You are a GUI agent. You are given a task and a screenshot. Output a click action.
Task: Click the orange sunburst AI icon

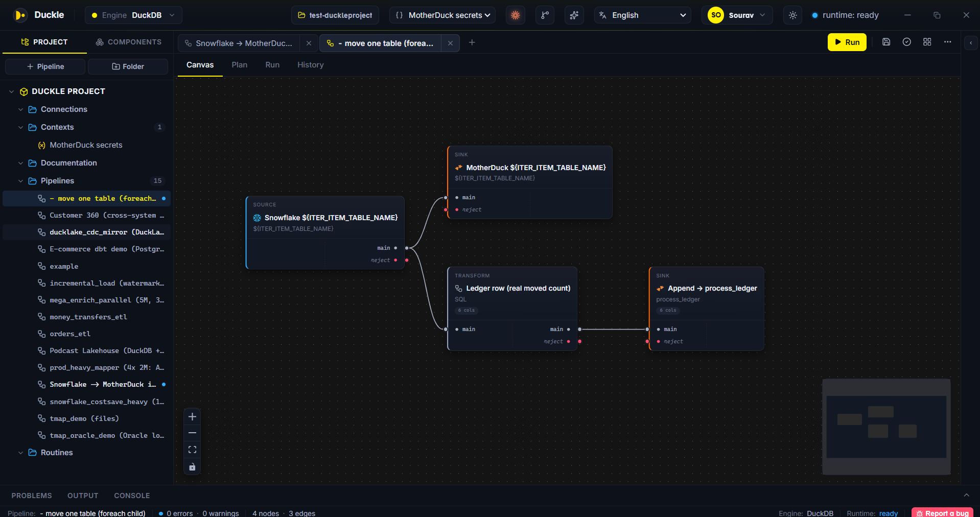click(x=515, y=15)
